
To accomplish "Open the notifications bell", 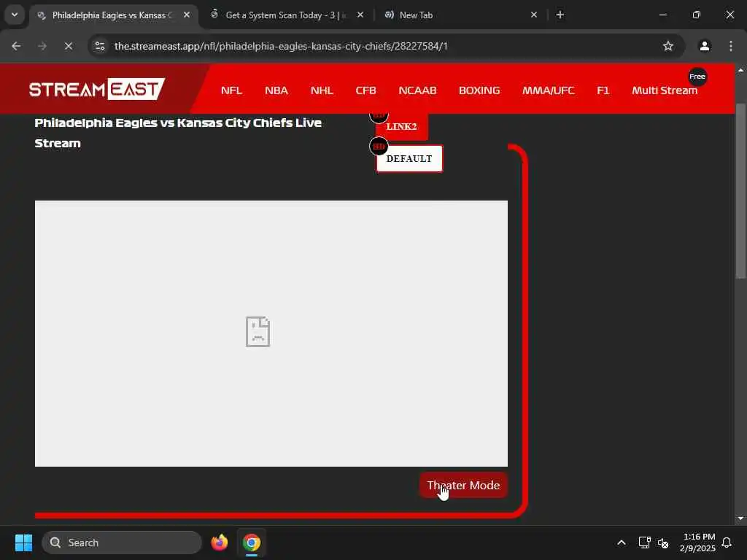I will 727,542.
